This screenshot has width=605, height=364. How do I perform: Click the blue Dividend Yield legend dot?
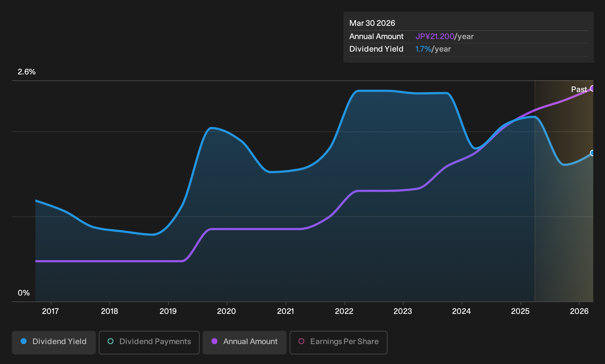coord(24,341)
